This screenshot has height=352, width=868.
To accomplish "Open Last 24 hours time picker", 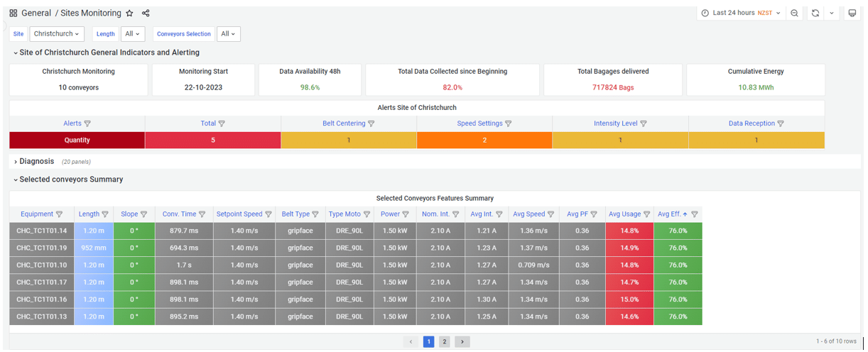I will point(740,13).
